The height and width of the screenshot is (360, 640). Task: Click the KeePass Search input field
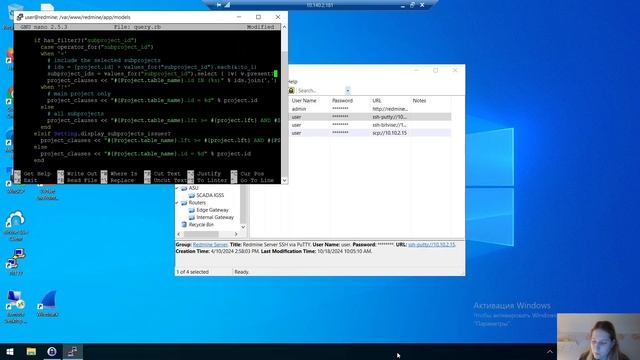pos(320,91)
